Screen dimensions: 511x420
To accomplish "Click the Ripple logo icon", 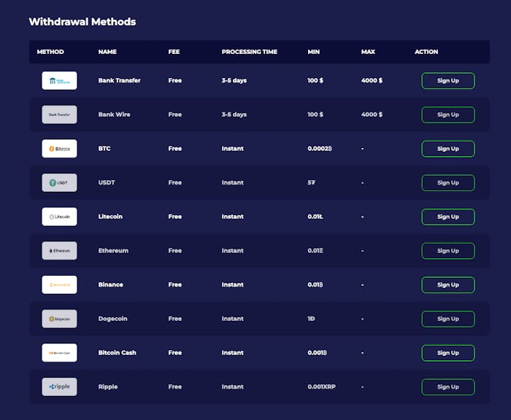I will [59, 386].
